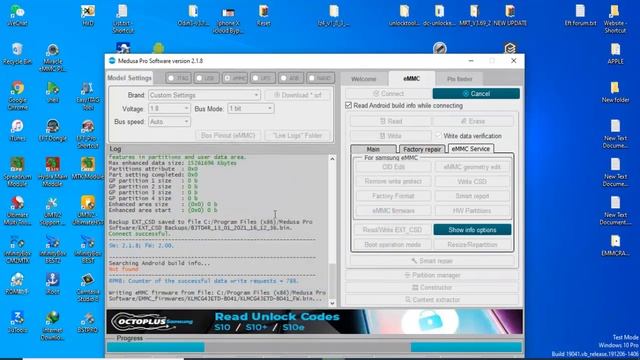Click the Smart repair button
The height and width of the screenshot is (360, 640).
pyautogui.click(x=432, y=260)
